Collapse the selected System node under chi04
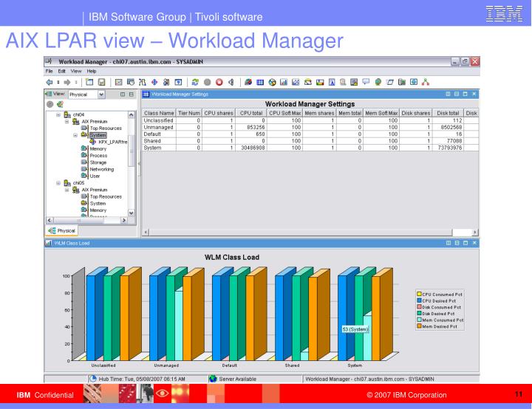 [x=75, y=135]
